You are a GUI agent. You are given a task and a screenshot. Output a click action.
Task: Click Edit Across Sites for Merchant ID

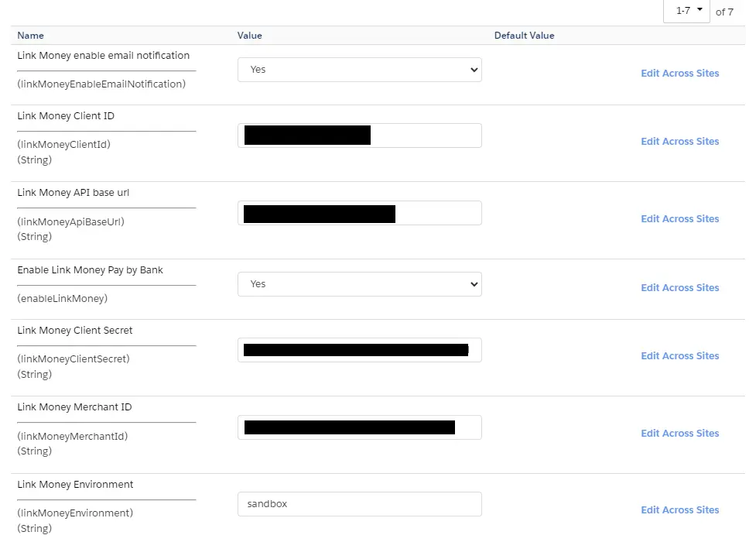[x=680, y=434]
